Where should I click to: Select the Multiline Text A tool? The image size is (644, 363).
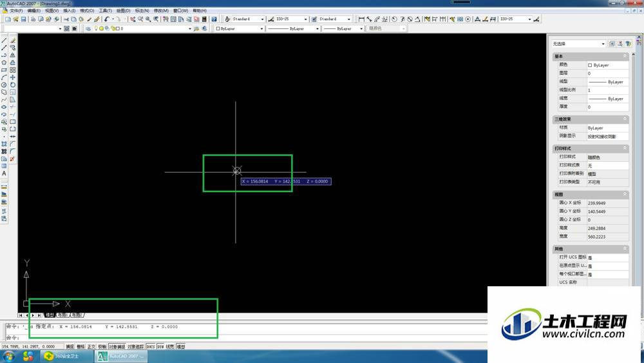click(x=4, y=173)
